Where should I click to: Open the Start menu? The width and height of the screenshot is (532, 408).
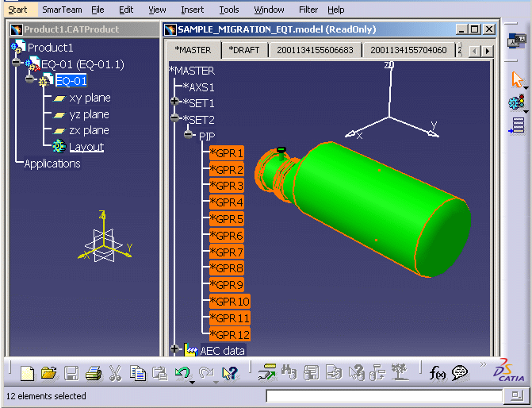coord(17,10)
